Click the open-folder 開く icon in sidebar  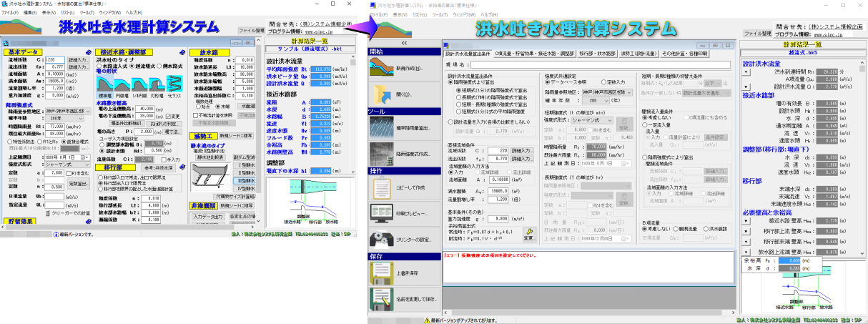381,93
